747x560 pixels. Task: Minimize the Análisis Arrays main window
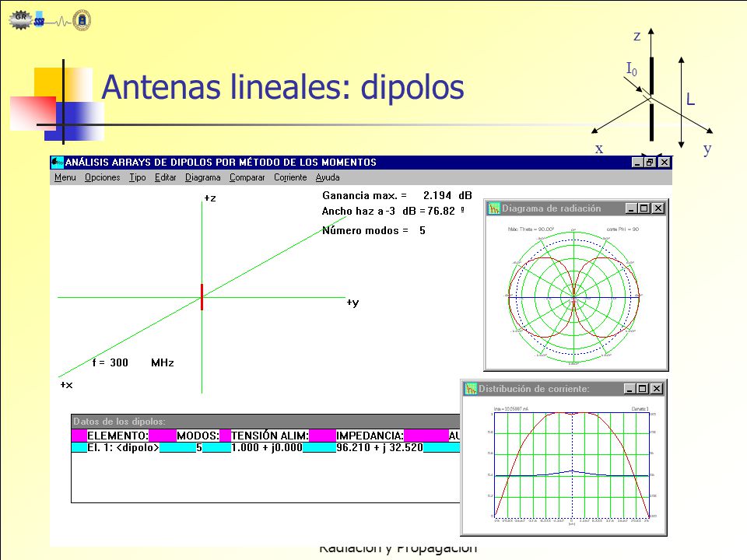pyautogui.click(x=637, y=163)
